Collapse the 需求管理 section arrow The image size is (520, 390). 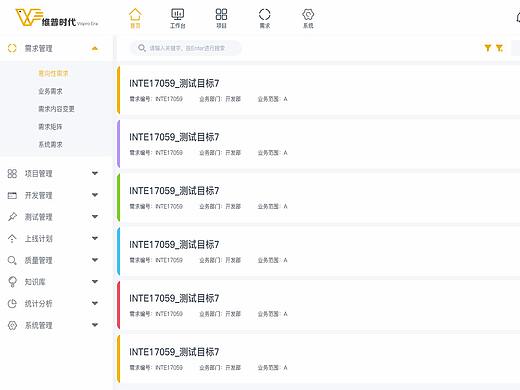tap(95, 48)
